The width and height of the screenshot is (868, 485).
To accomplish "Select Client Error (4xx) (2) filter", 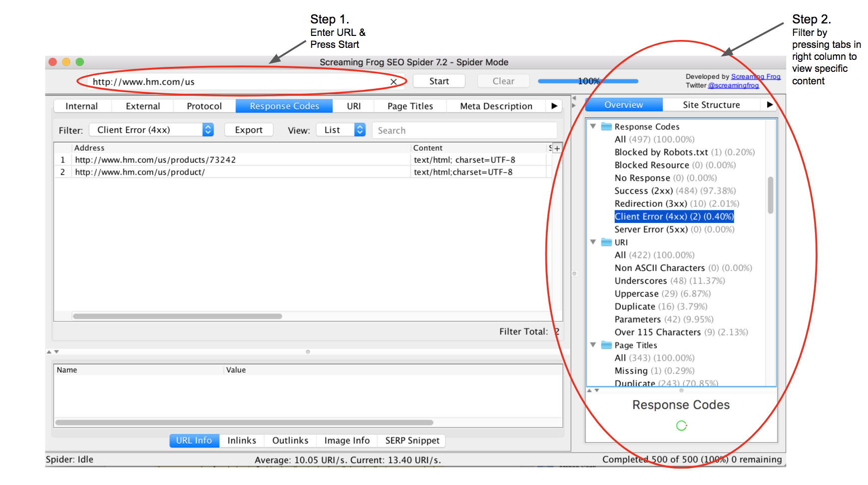I will (x=674, y=217).
